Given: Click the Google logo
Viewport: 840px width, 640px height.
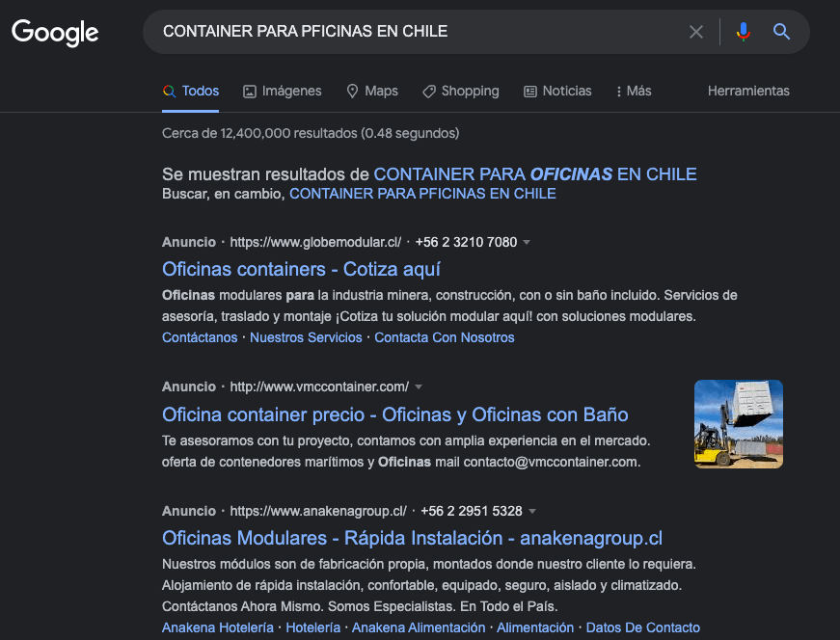Looking at the screenshot, I should point(55,33).
